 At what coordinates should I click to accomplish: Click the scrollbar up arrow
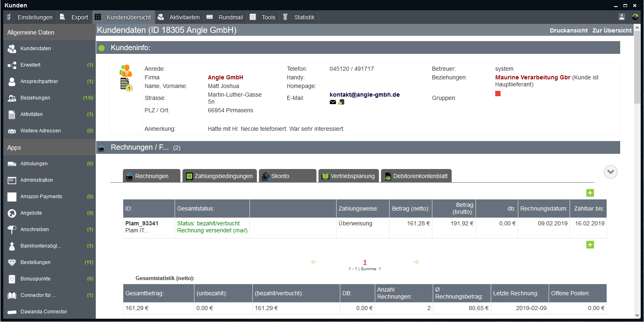click(x=637, y=28)
